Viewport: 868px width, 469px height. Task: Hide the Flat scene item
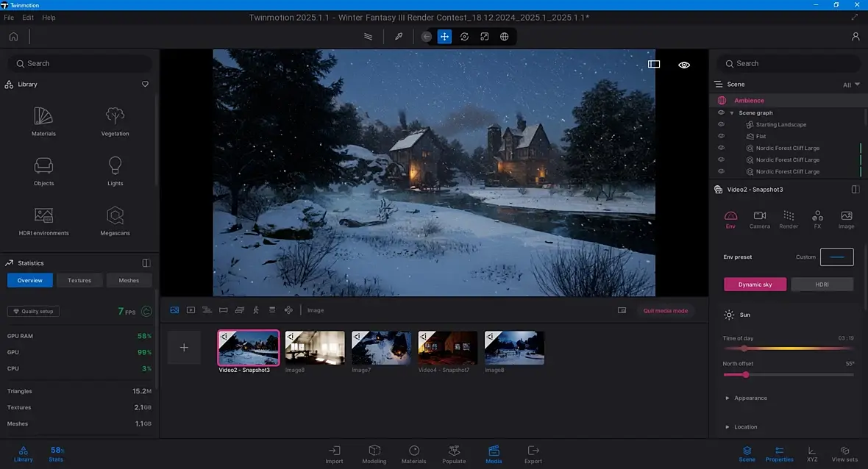722,136
